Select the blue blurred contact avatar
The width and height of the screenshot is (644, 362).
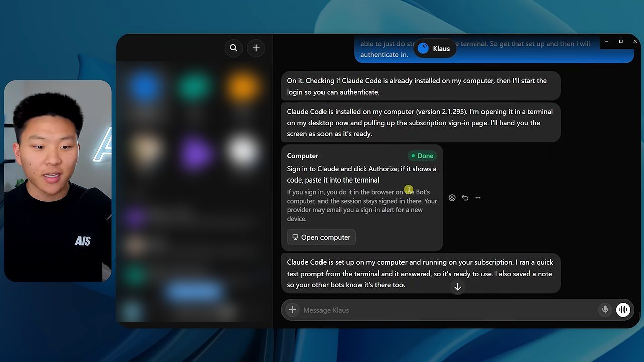pos(145,88)
